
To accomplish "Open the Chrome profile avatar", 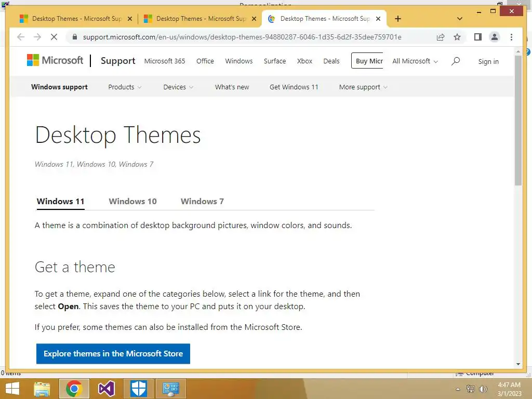I will point(495,37).
